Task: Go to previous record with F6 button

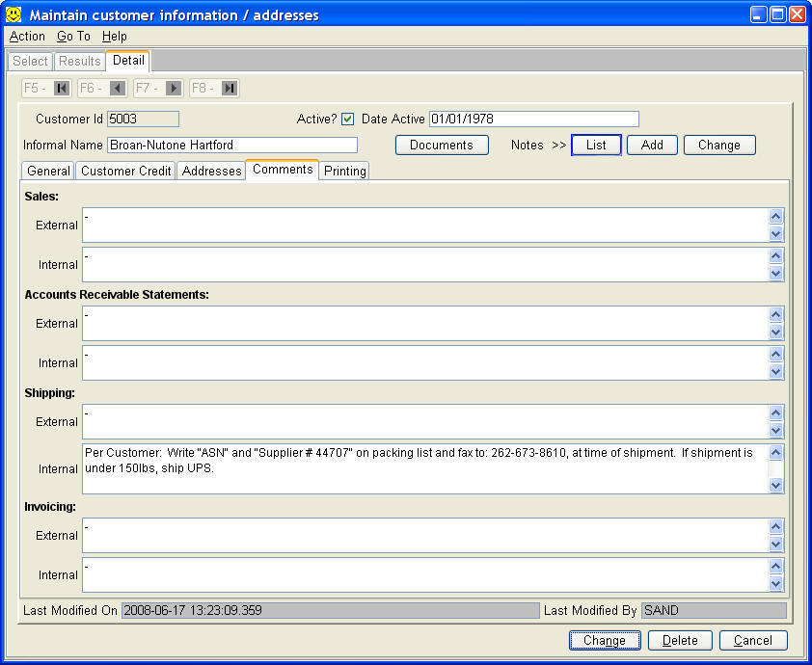Action: click(x=102, y=88)
